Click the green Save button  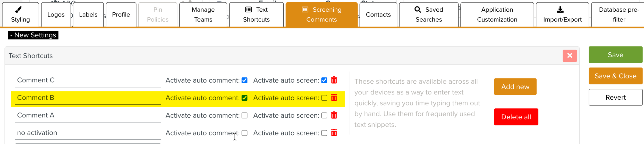[615, 55]
